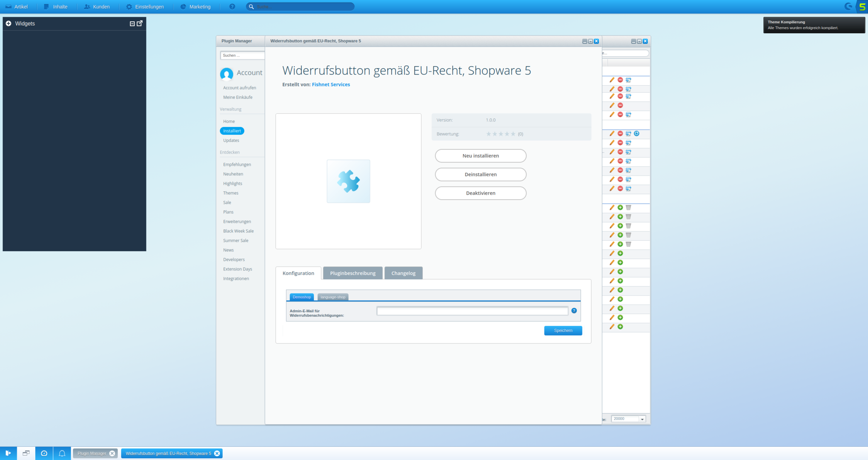868x460 pixels.
Task: Open the Summer Sale section
Action: click(236, 241)
